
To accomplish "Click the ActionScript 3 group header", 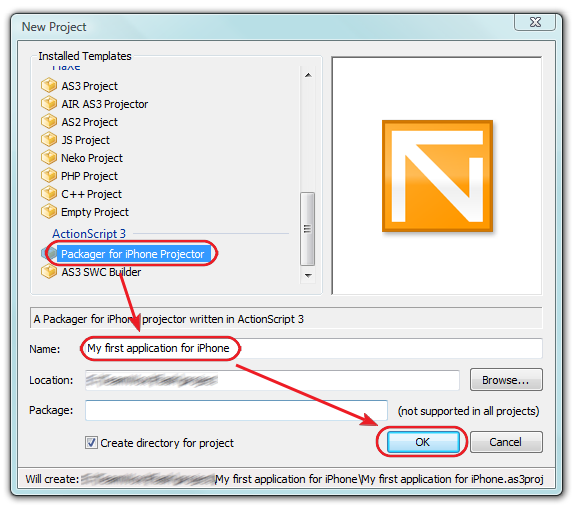I will 89,234.
